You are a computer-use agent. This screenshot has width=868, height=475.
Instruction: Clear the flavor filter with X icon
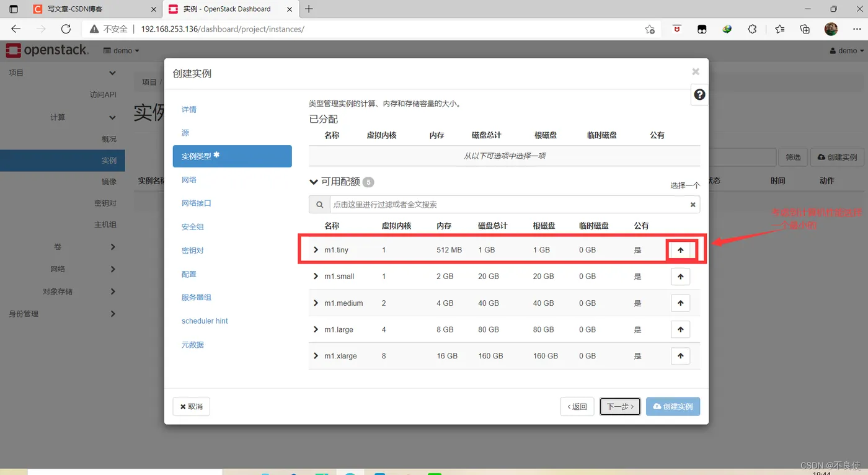[693, 205]
